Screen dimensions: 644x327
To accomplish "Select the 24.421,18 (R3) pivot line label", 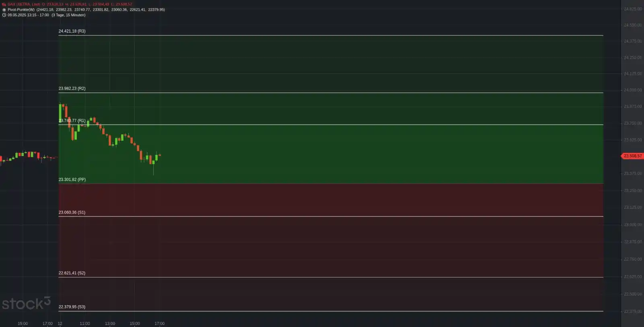I will tap(72, 31).
